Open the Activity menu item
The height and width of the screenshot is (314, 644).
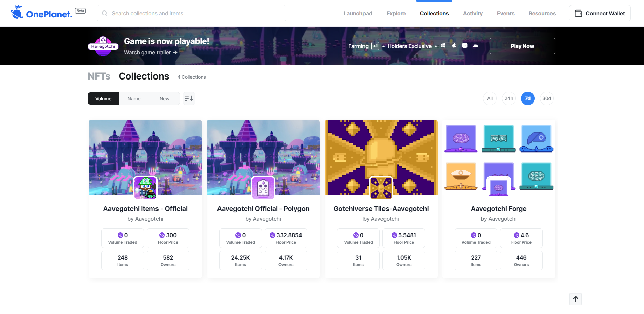pyautogui.click(x=473, y=13)
